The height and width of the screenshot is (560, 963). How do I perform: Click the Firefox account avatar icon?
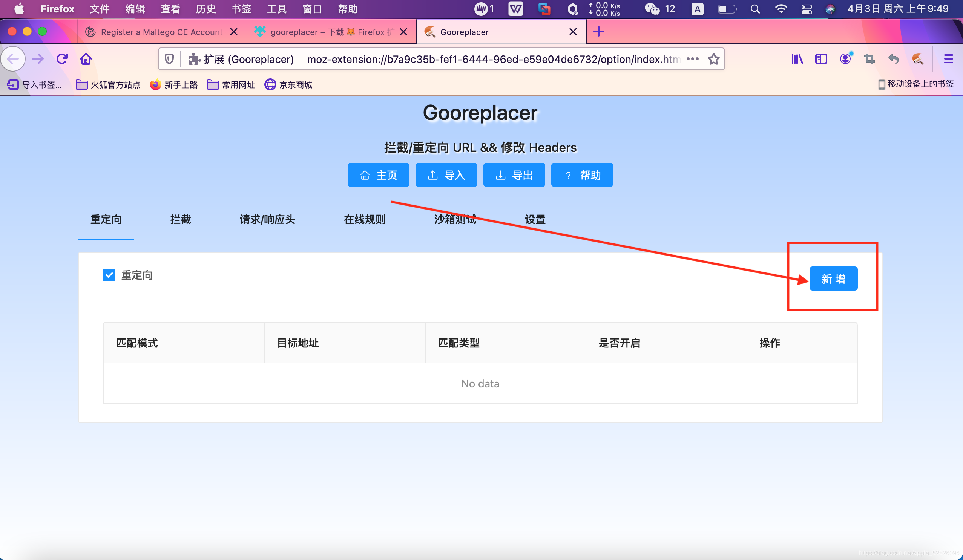pyautogui.click(x=845, y=59)
